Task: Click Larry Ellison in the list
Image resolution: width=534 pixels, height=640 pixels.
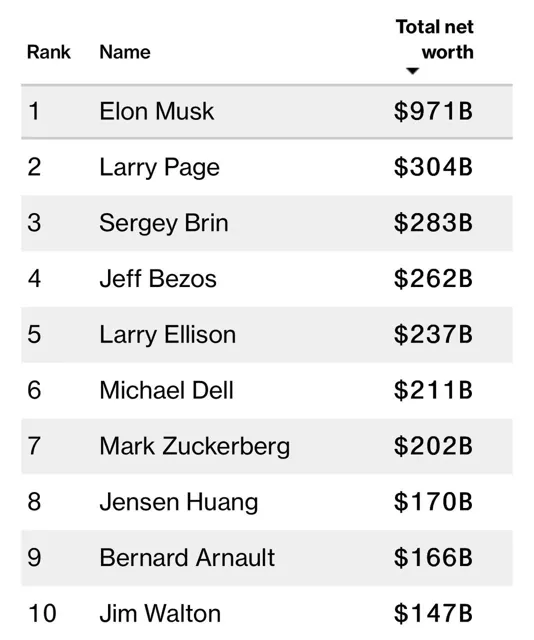Action: [168, 335]
